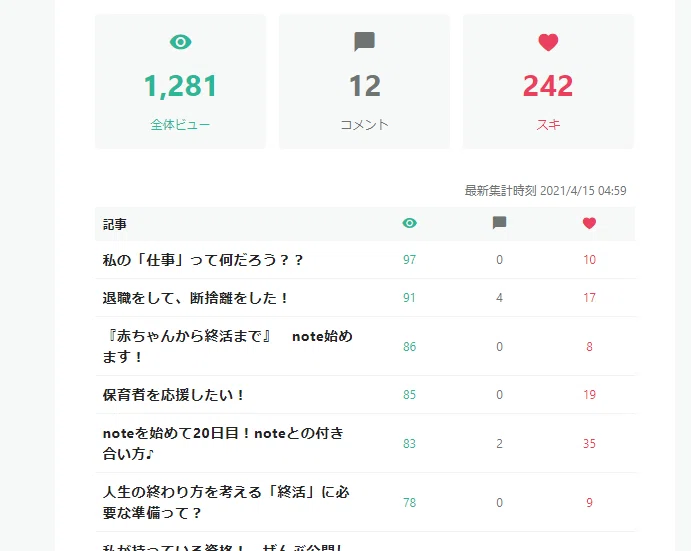Click the red heart icon above 242
This screenshot has height=551, width=691.
pyautogui.click(x=548, y=42)
